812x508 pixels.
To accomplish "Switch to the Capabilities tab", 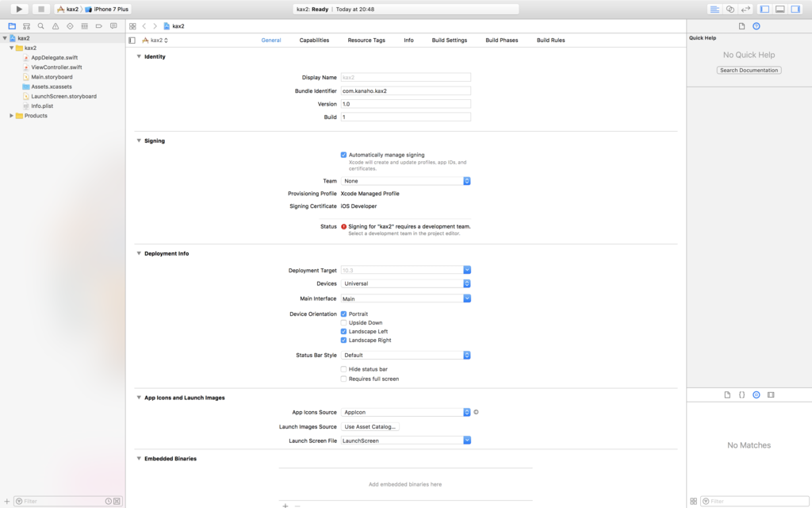I will click(314, 40).
